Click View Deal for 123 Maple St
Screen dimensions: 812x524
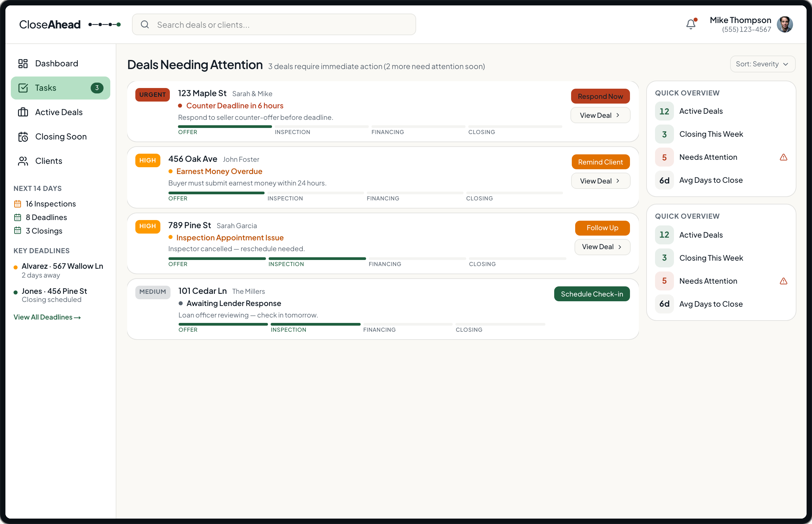[600, 115]
